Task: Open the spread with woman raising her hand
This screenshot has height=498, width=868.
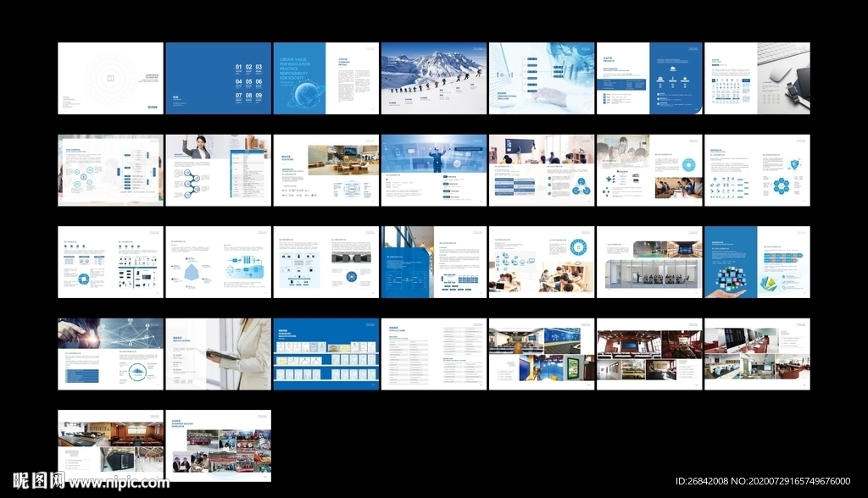Action: 219,170
